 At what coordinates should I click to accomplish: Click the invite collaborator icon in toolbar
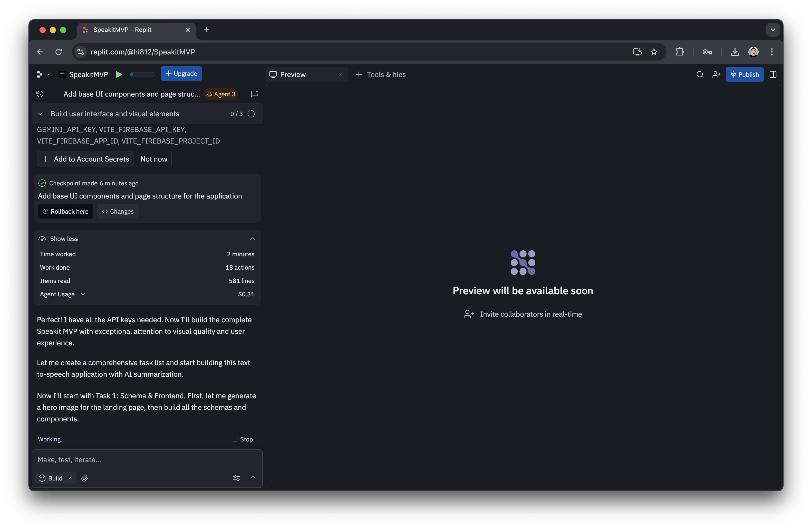716,74
